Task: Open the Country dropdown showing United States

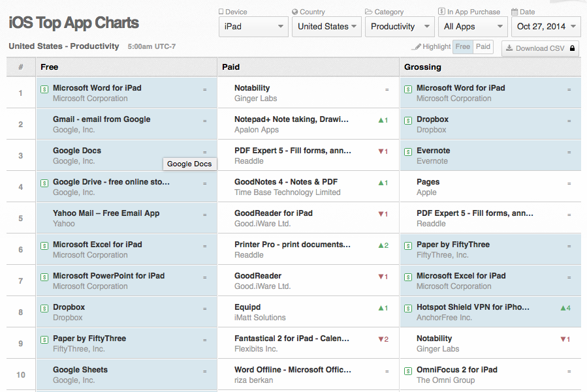Action: [x=326, y=27]
